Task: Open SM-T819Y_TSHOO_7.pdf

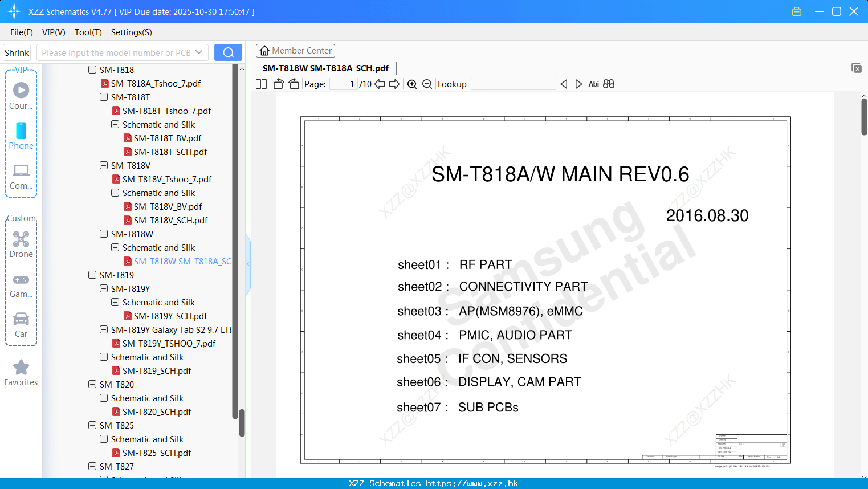Action: (x=164, y=343)
